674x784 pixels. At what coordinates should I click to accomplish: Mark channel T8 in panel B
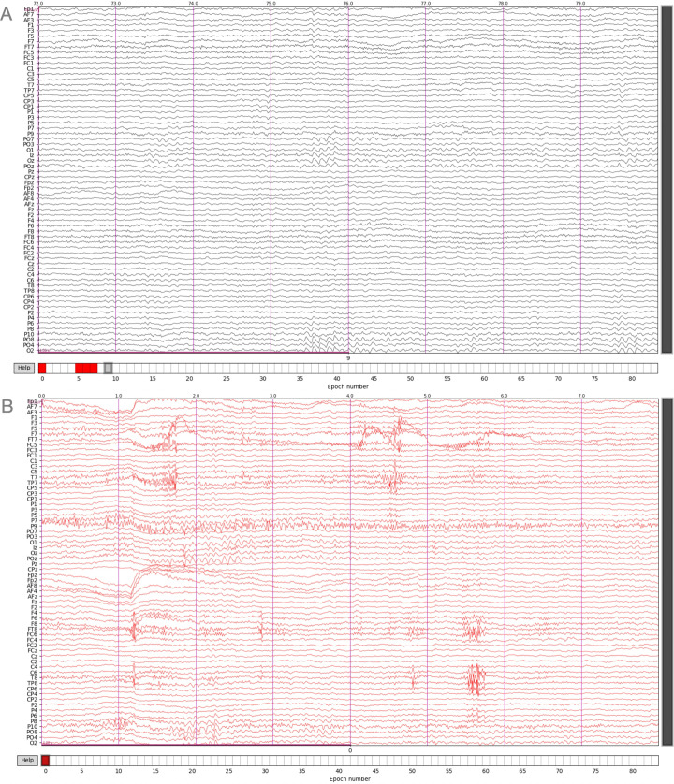[34, 678]
